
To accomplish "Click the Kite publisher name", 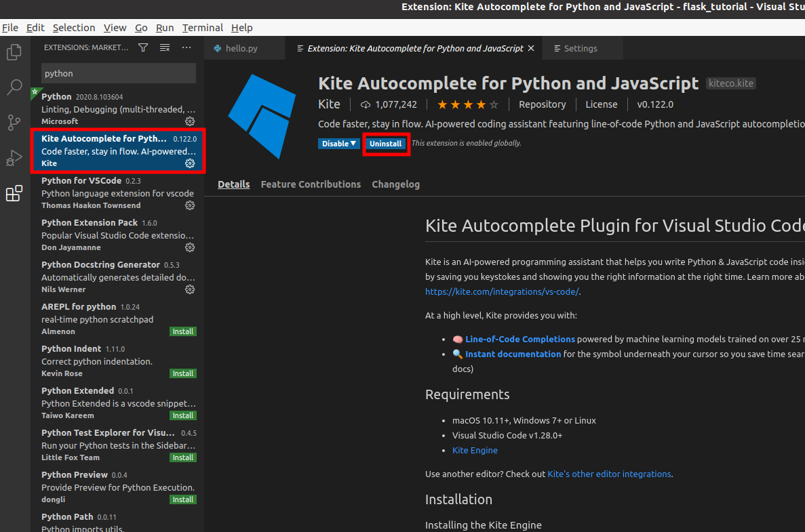I will [329, 104].
